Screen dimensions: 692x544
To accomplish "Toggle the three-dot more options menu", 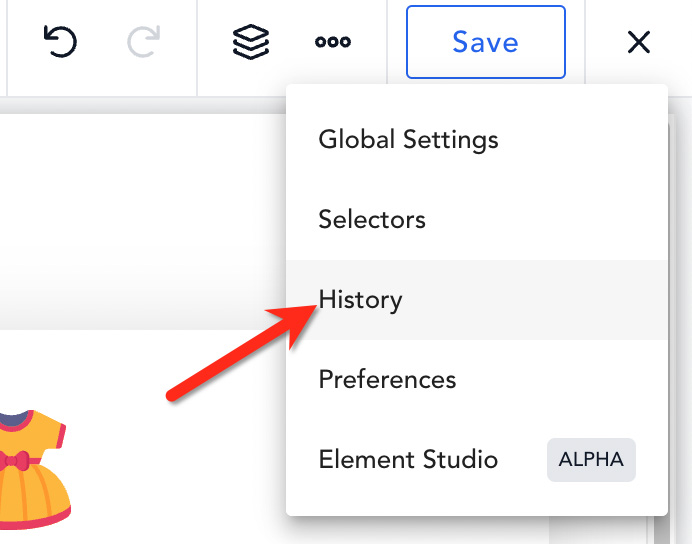I will [333, 42].
